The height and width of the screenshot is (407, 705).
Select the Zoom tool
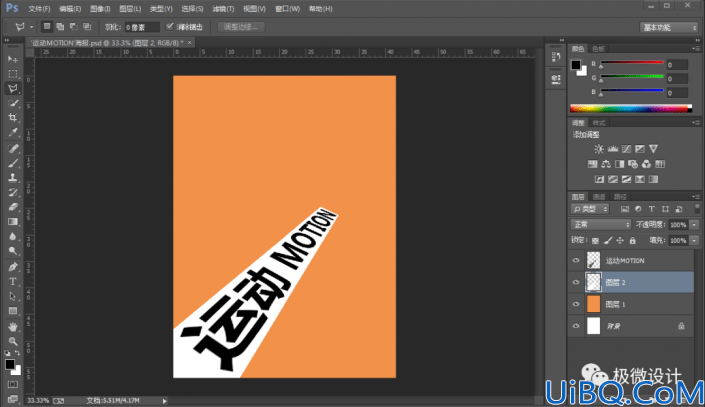(13, 341)
